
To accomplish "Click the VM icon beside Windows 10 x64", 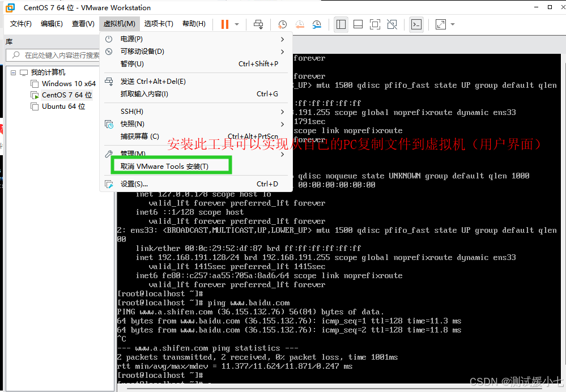I will pos(35,84).
